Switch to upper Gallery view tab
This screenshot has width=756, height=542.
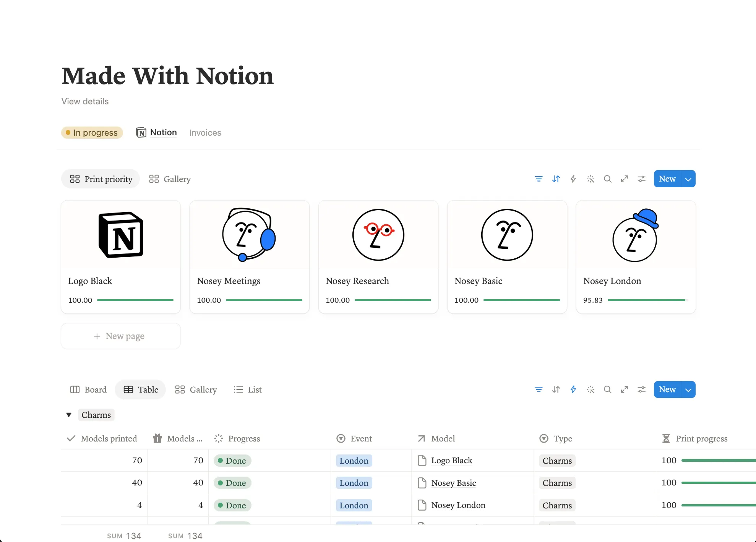[x=170, y=179]
